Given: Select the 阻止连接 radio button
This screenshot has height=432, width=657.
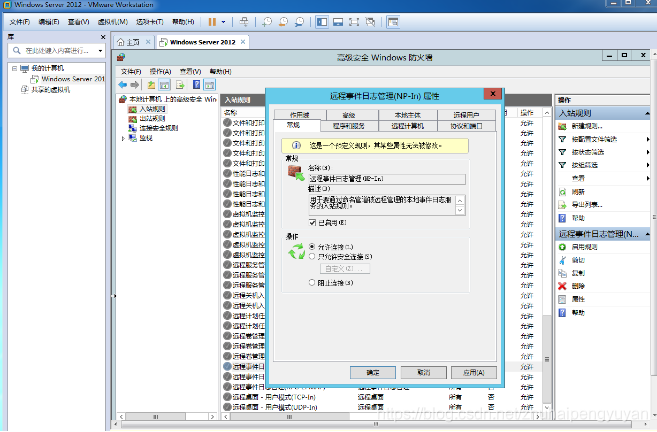Looking at the screenshot, I should coord(312,283).
